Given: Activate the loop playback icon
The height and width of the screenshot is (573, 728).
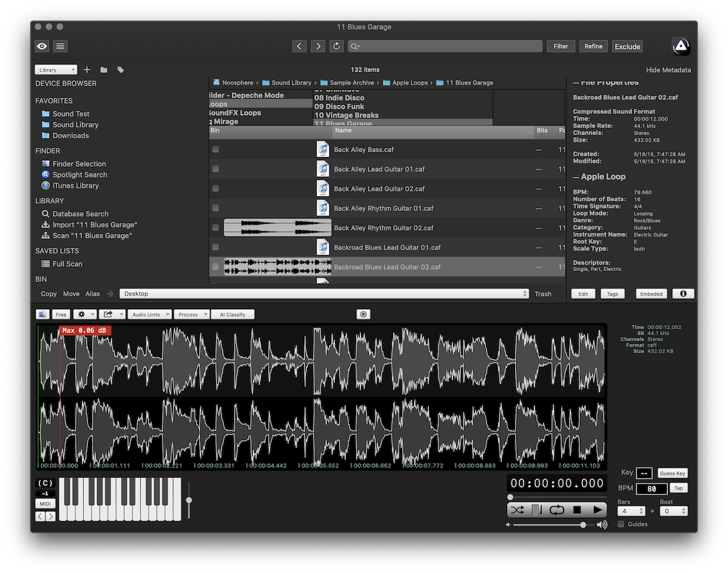Looking at the screenshot, I should (x=558, y=510).
